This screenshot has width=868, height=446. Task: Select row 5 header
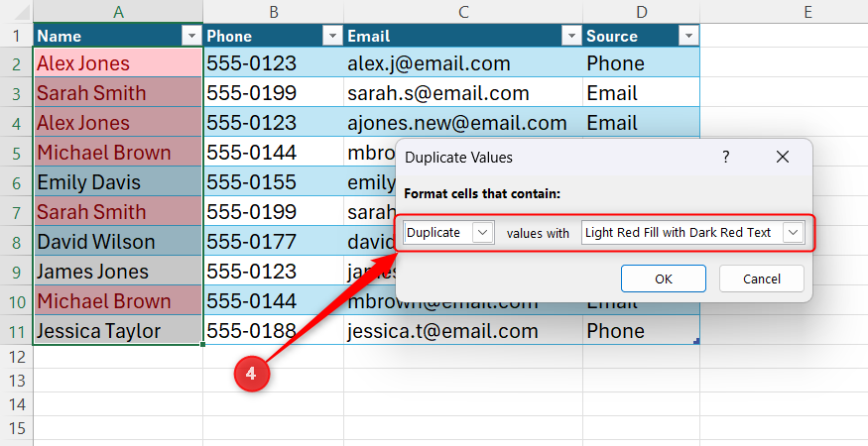click(x=17, y=153)
